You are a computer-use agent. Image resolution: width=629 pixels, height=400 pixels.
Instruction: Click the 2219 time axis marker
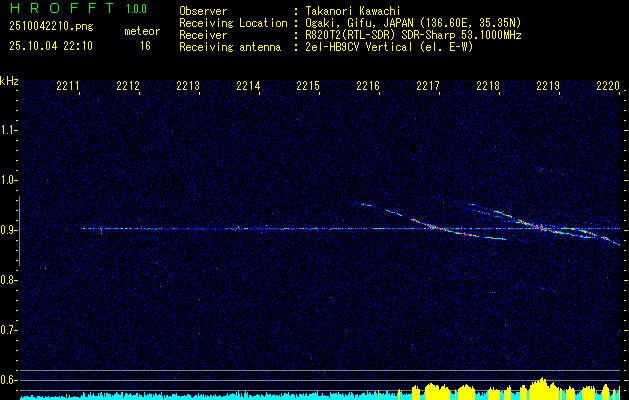[548, 86]
